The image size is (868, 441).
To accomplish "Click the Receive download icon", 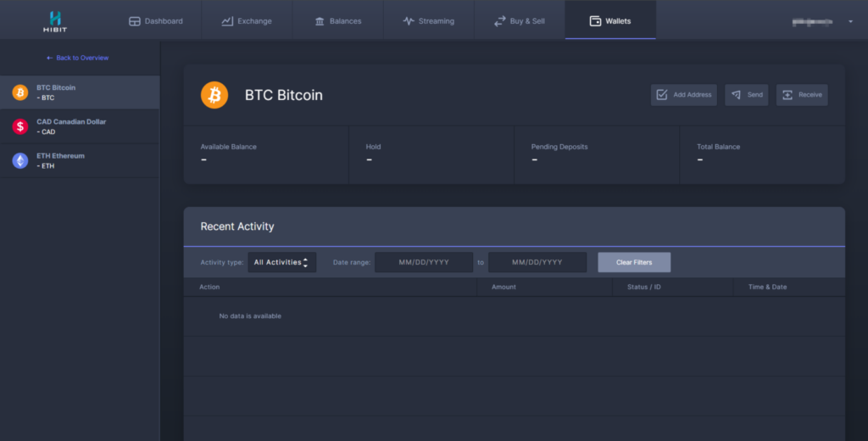I will click(x=787, y=95).
